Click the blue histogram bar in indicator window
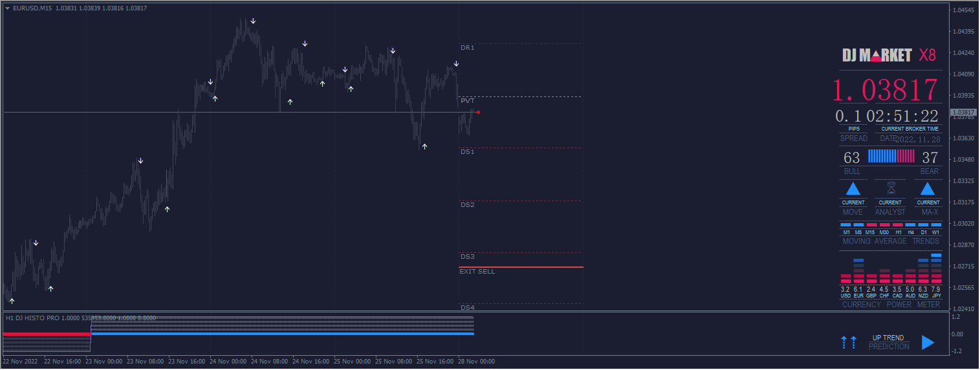 pos(283,334)
